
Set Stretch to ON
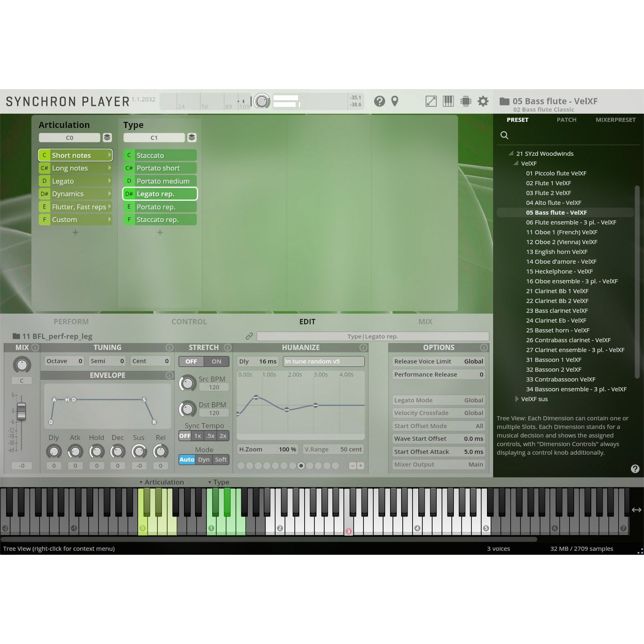(216, 361)
